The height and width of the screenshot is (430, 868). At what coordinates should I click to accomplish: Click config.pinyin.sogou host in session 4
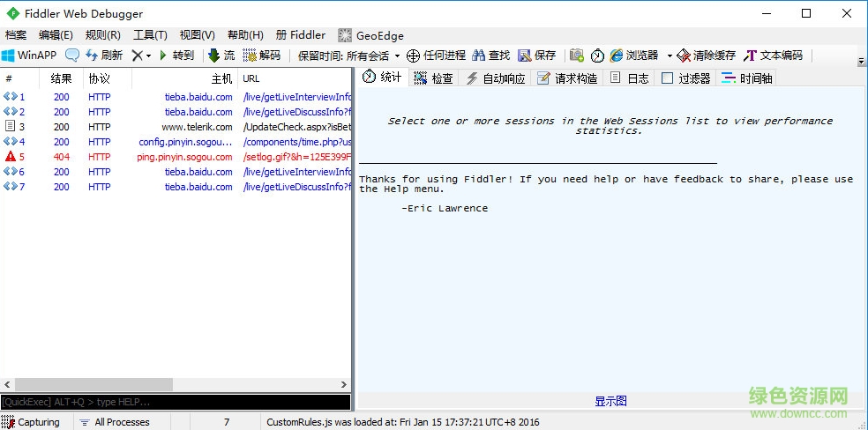(x=185, y=142)
